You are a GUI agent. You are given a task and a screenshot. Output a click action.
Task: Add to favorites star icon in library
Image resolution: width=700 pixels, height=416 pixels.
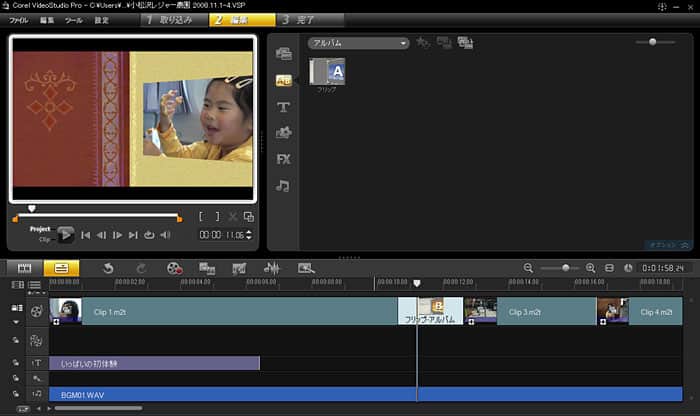[422, 43]
